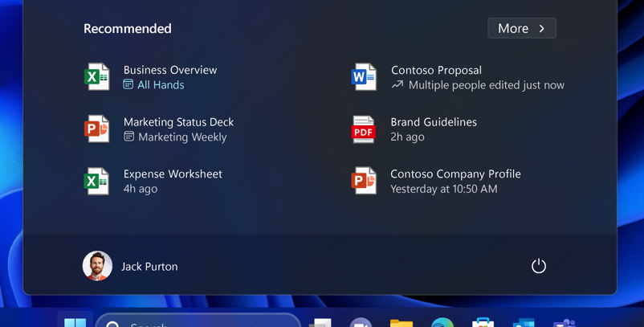Click the Word icon for Contoso Proposal
644x327 pixels.
[x=364, y=77]
